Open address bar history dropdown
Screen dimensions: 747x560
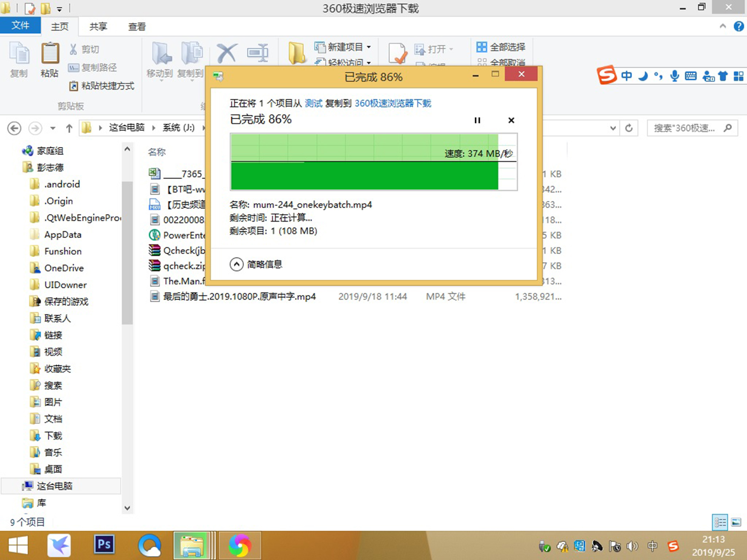(613, 128)
